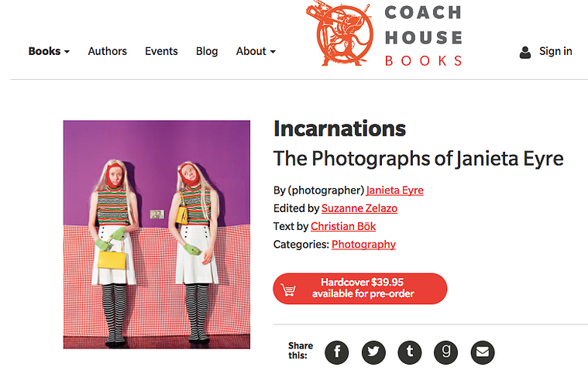Screen dimensions: 588x391
Task: Share the book on Tumblr
Action: [x=410, y=352]
